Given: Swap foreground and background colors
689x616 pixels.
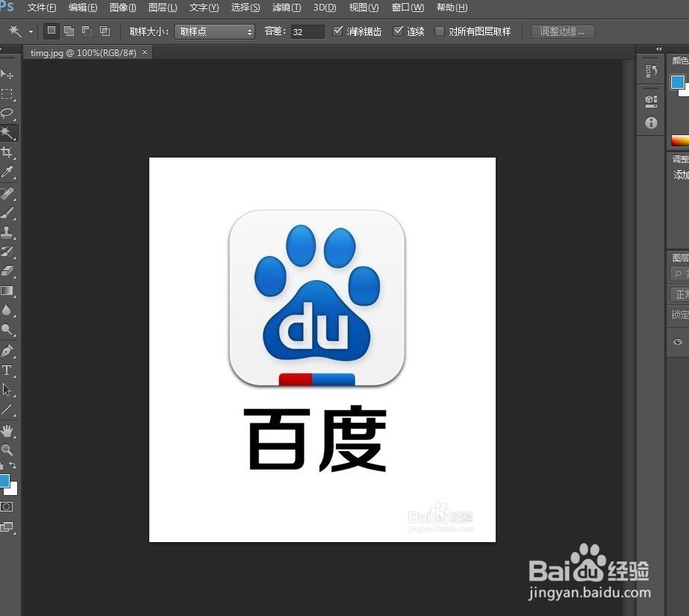Looking at the screenshot, I should click(x=13, y=465).
